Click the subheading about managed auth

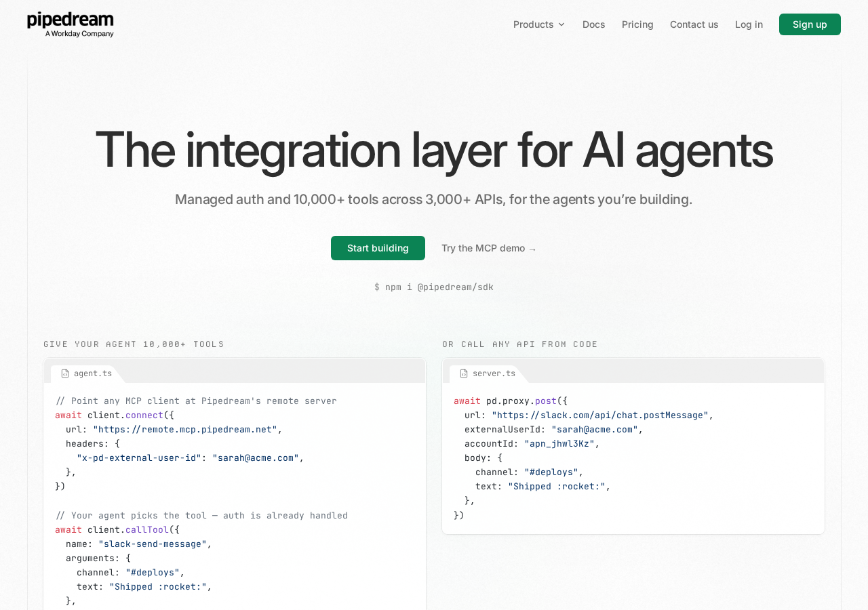tap(434, 199)
